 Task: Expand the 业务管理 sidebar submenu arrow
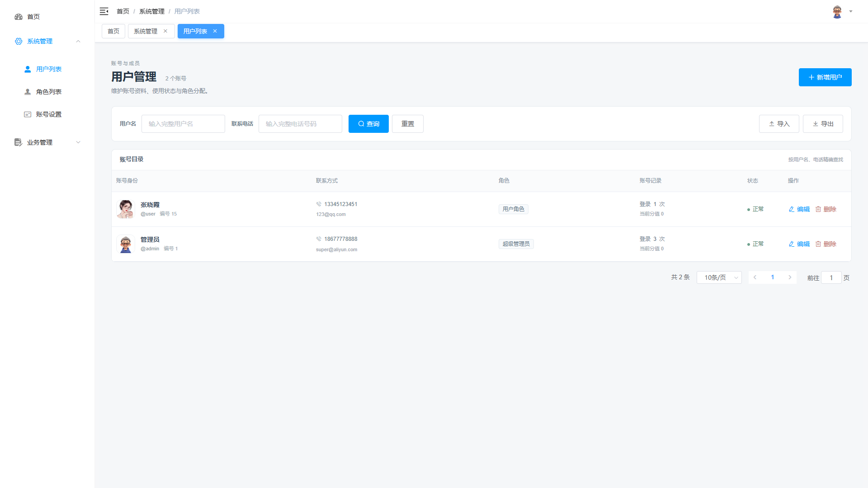pos(78,142)
